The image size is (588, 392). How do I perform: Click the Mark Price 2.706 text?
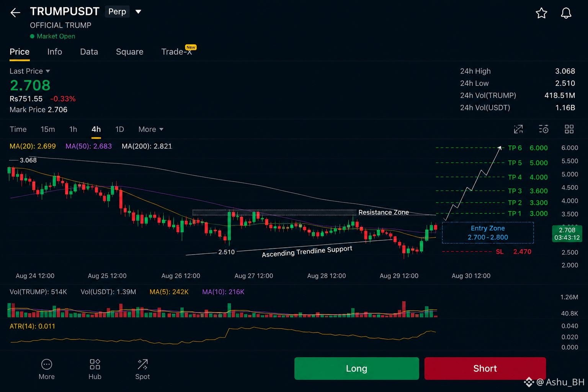38,109
